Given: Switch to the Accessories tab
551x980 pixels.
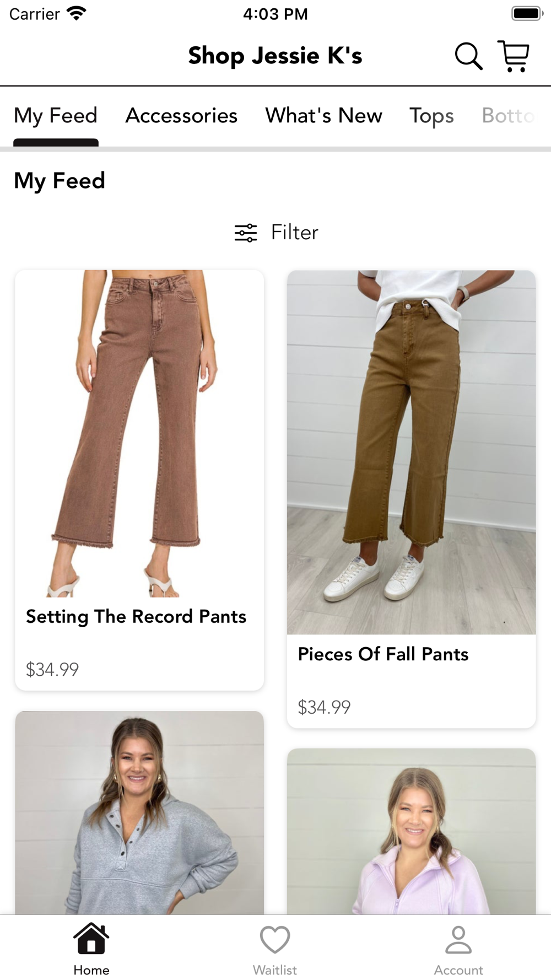Looking at the screenshot, I should pos(181,116).
